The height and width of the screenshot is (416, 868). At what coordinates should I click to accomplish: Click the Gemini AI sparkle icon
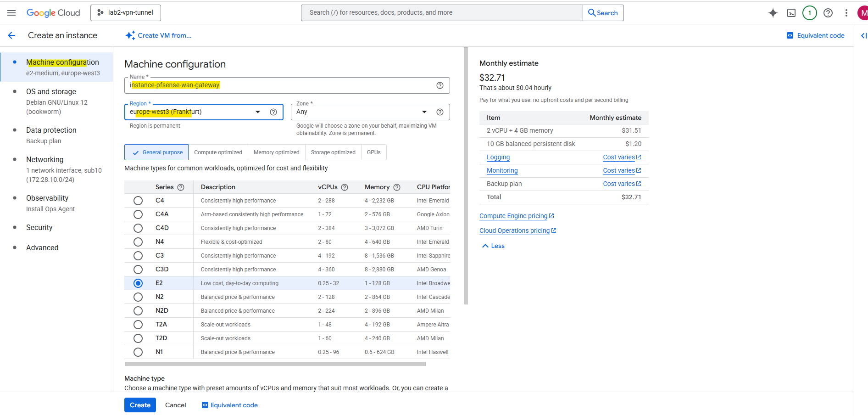click(x=773, y=13)
